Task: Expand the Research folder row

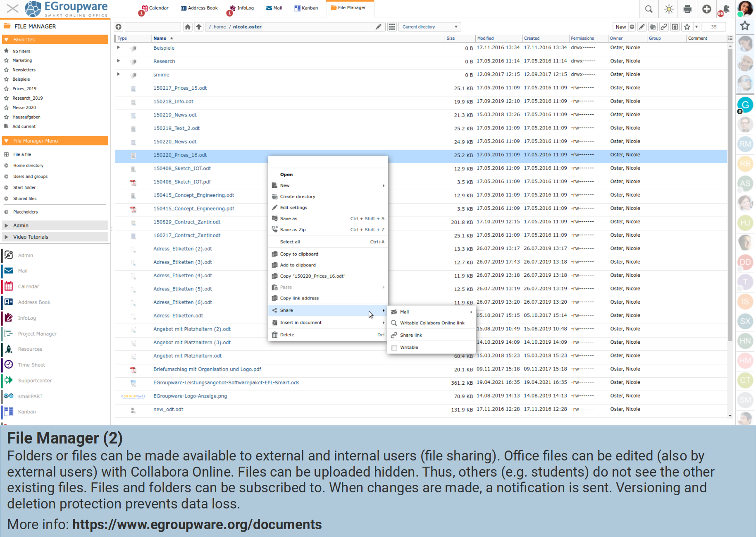Action: (119, 61)
